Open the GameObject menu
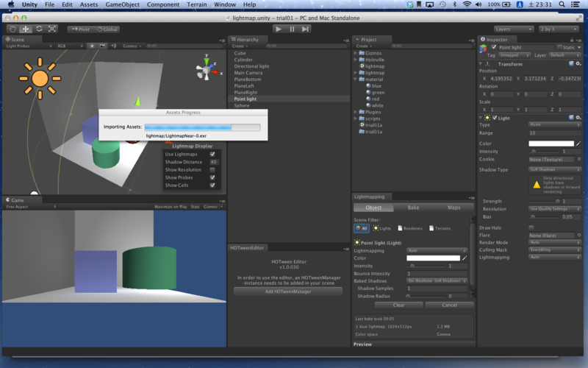This screenshot has width=588, height=368. pyautogui.click(x=122, y=4)
